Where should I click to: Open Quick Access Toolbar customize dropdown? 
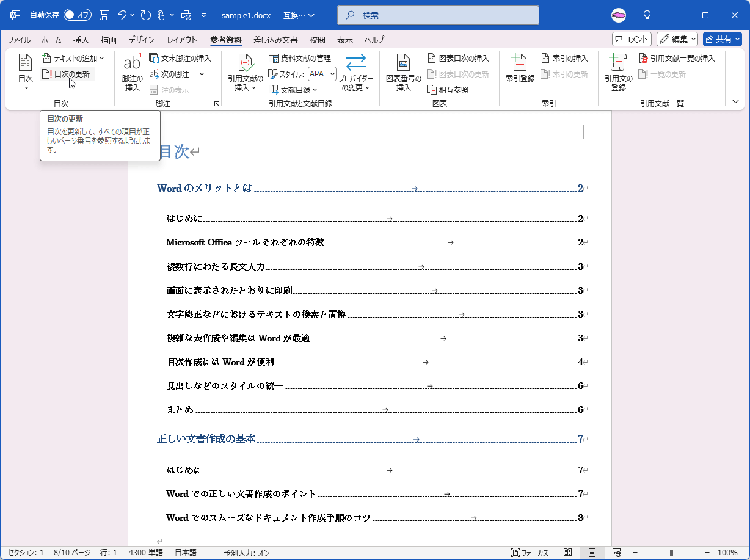tap(203, 15)
